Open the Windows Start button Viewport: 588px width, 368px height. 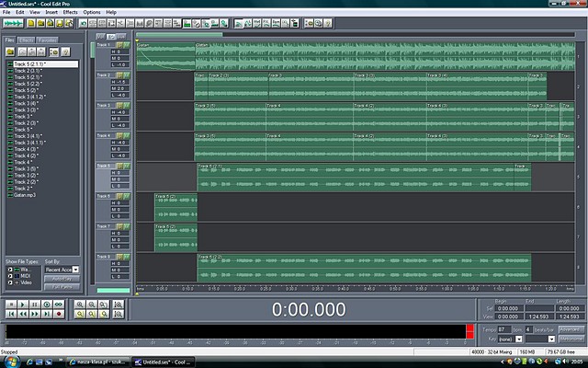click(x=11, y=362)
